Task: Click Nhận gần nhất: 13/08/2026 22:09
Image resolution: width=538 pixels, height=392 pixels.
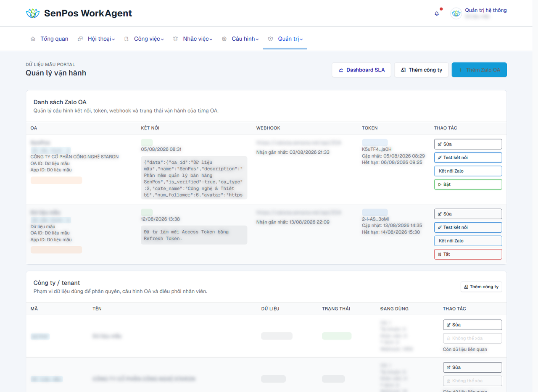Action: point(293,222)
